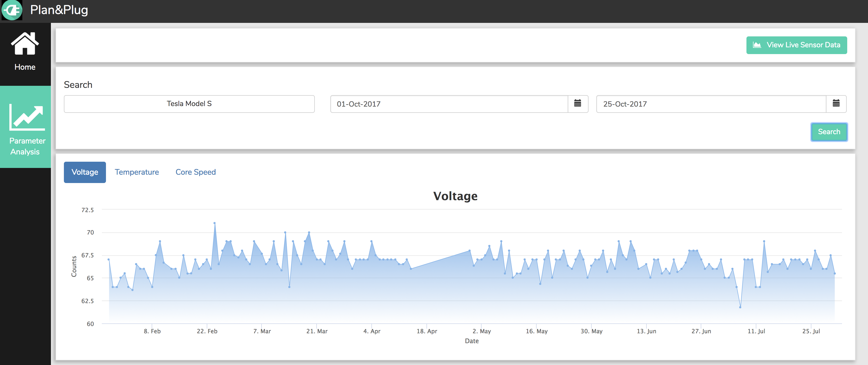
Task: Click the Parameter Analysis sidebar label
Action: click(27, 146)
